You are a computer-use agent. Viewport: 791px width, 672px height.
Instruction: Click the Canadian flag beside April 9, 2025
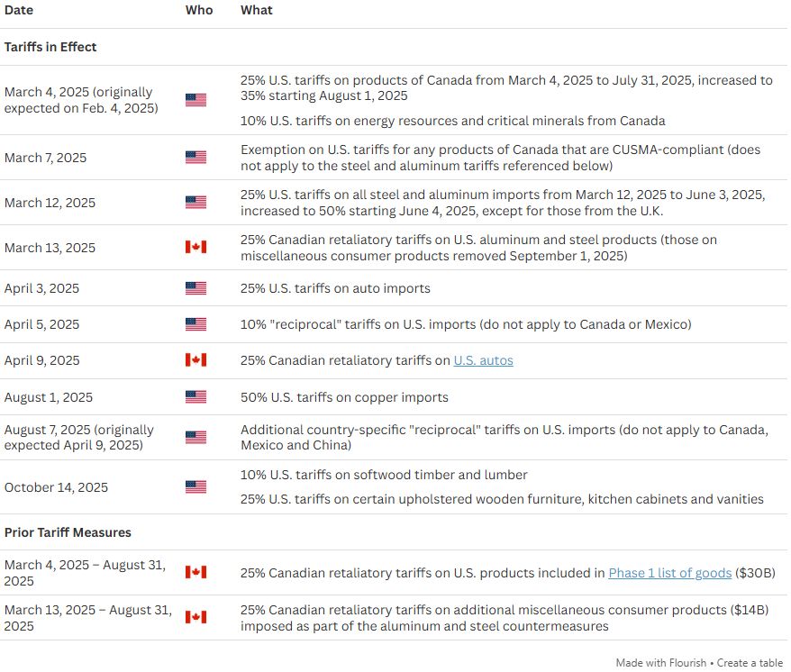coord(195,360)
